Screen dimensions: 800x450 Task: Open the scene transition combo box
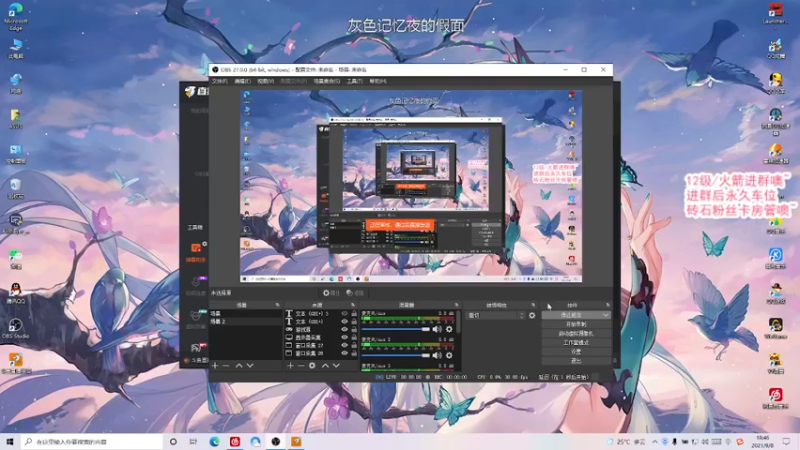(496, 316)
